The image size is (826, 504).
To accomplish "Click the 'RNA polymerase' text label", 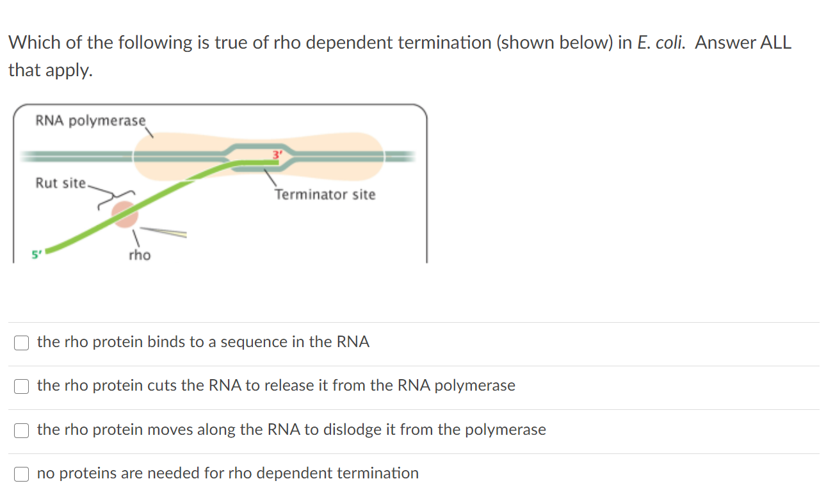I will pyautogui.click(x=90, y=120).
